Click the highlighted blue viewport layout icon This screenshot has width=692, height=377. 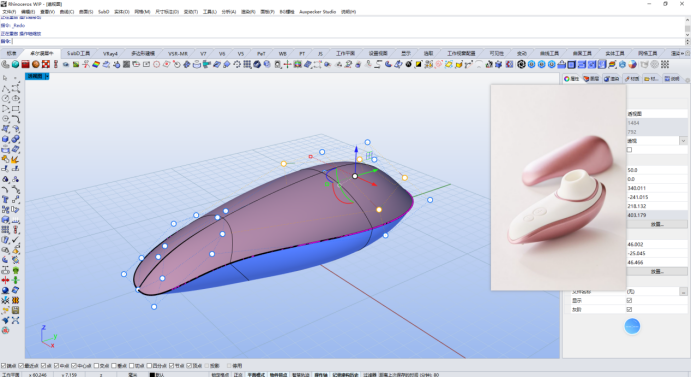point(602,64)
